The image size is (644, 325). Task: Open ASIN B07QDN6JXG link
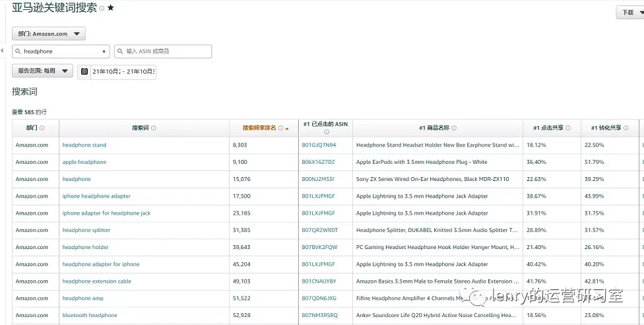coord(319,299)
